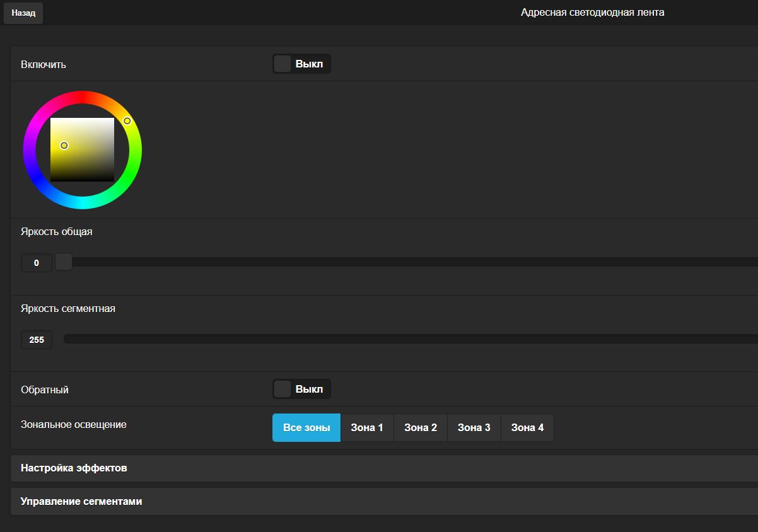Viewport: 758px width, 532px height.
Task: Pick blue on the hue ring
Action: (x=37, y=176)
